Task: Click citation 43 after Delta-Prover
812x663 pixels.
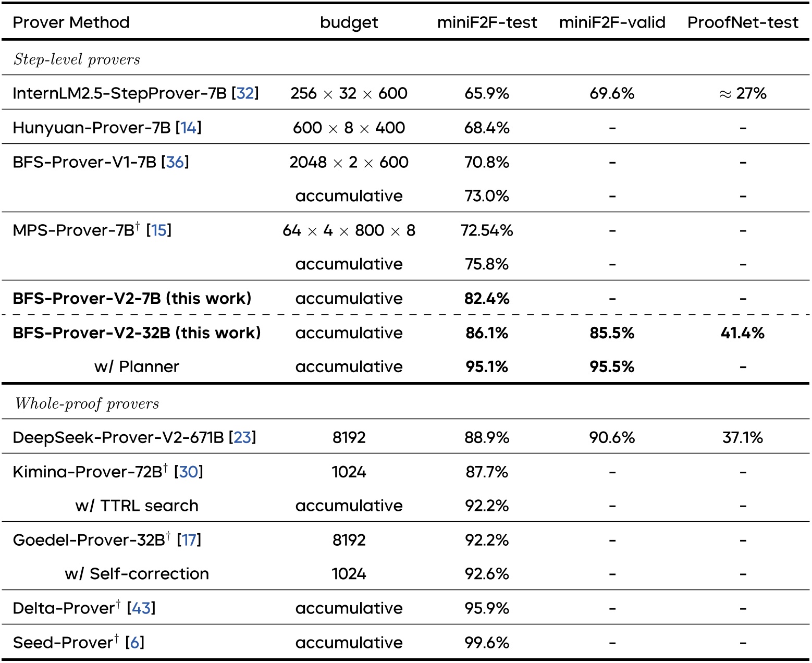Action: (141, 608)
